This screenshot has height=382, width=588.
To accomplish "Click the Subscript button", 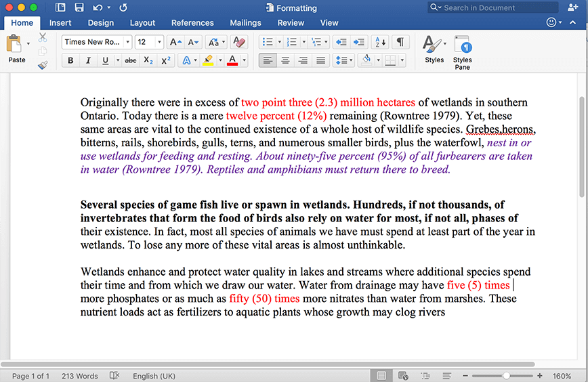I will click(148, 60).
